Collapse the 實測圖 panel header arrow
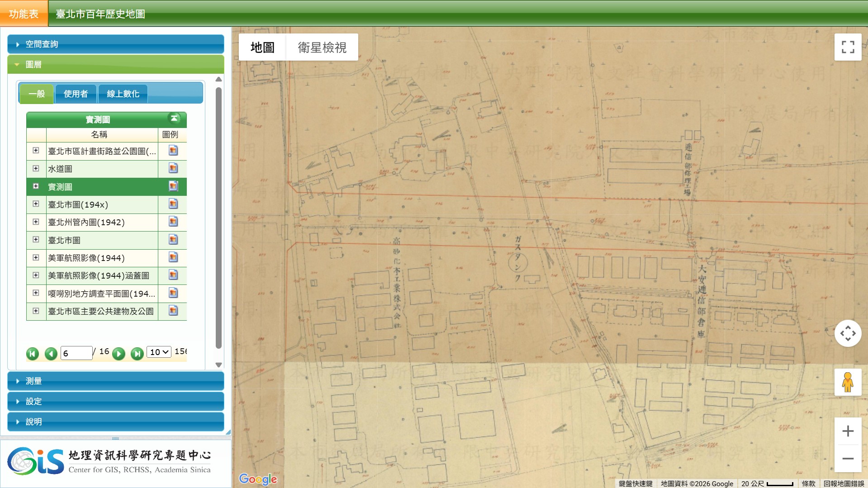This screenshot has height=488, width=868. coord(174,118)
